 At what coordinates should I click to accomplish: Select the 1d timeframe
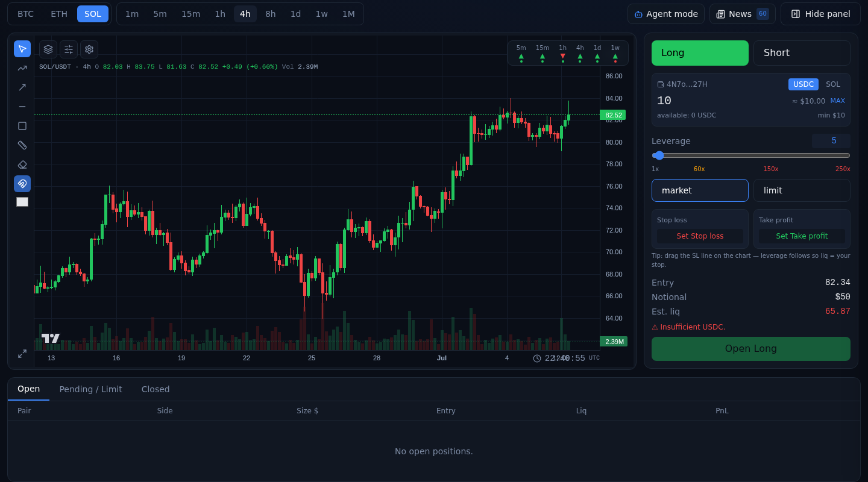click(295, 14)
